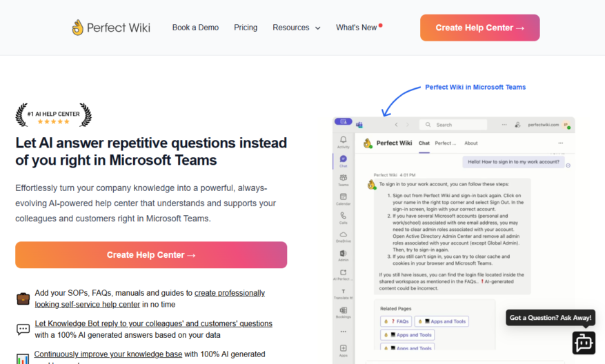
Task: Click the large hero Create Help Center button
Action: (151, 255)
